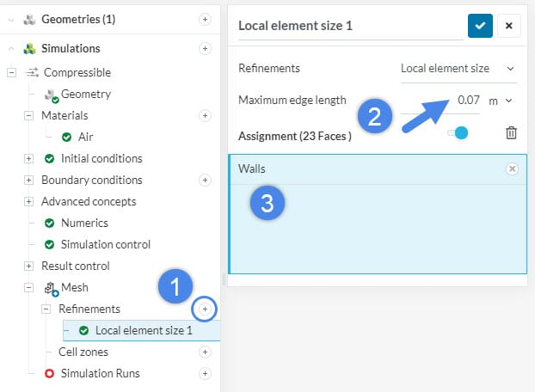The image size is (535, 392).
Task: Click the Geometries (1) header
Action: tap(78, 20)
